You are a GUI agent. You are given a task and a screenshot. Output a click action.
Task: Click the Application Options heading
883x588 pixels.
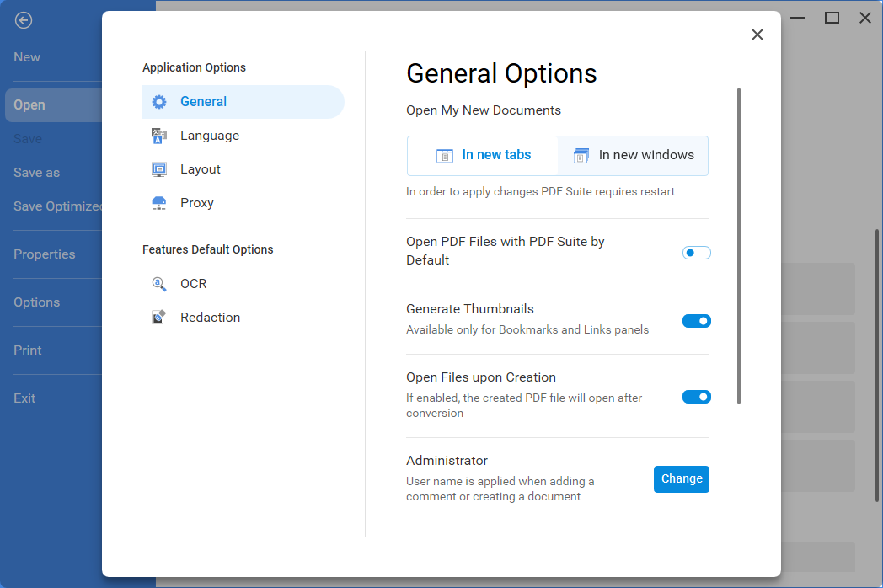[x=195, y=67]
